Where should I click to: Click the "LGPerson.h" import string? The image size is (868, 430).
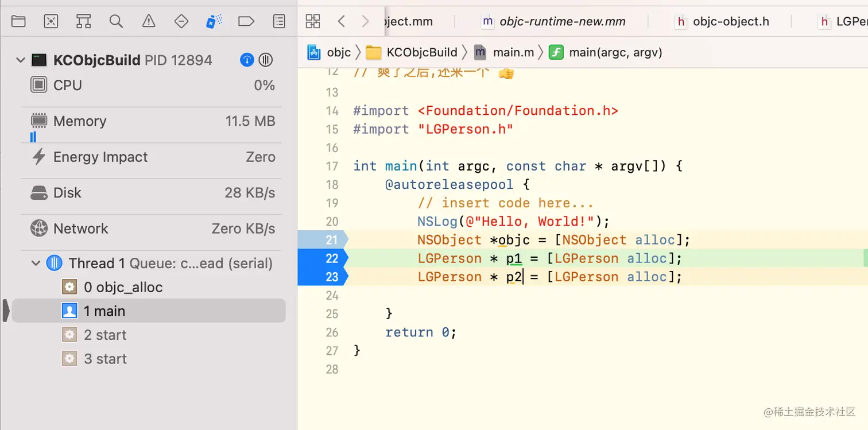coord(466,129)
